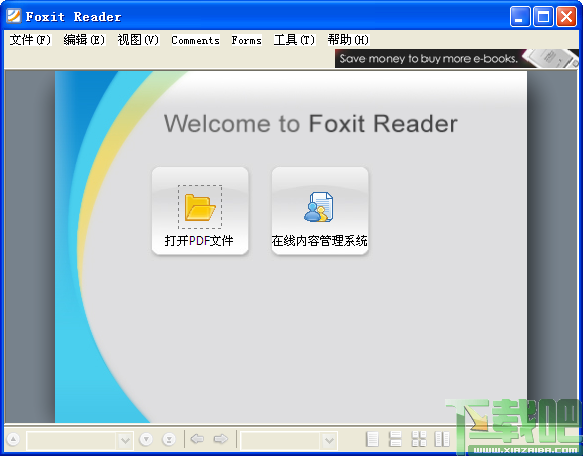This screenshot has height=456, width=583.
Task: Open the 帮助(H) menu
Action: 348,40
